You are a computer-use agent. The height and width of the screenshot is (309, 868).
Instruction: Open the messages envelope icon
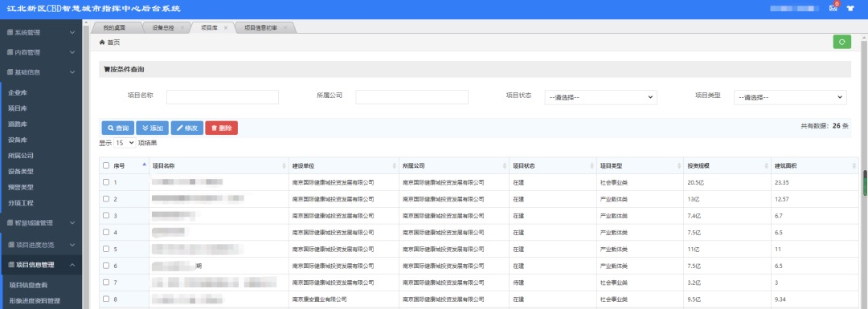833,8
